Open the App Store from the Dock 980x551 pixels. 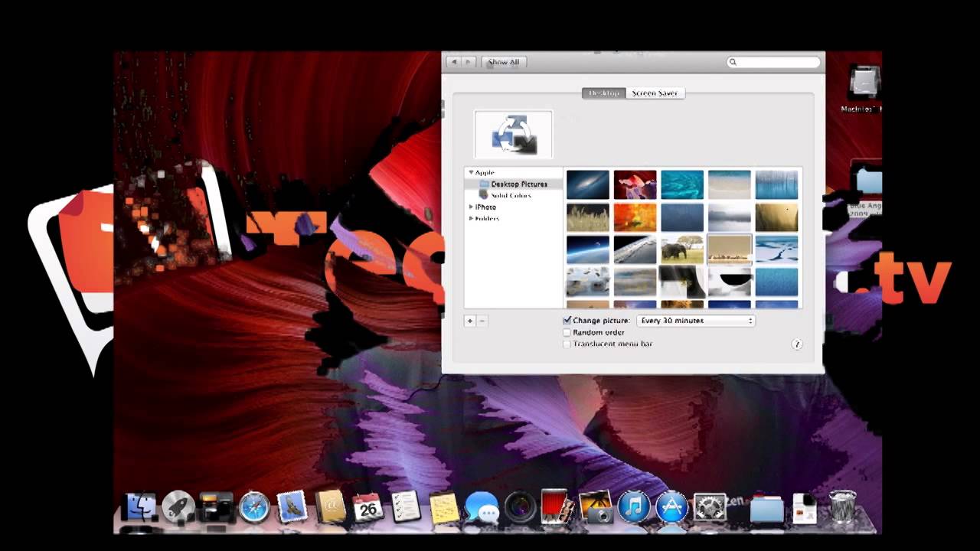pos(672,507)
